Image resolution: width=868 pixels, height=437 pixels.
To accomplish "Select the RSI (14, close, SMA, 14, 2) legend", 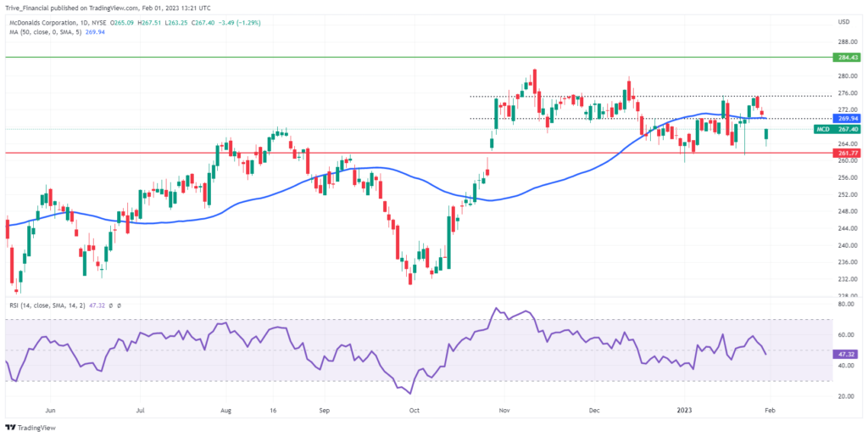I will [x=46, y=305].
